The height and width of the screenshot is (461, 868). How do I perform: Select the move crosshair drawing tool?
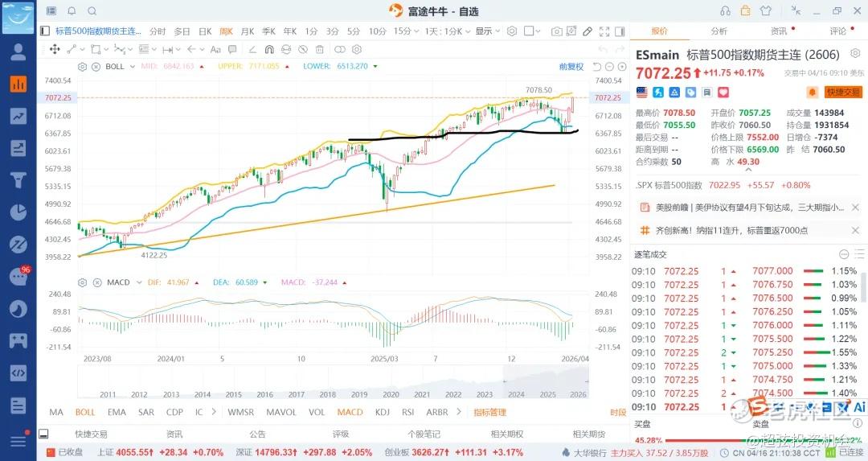tap(55, 49)
